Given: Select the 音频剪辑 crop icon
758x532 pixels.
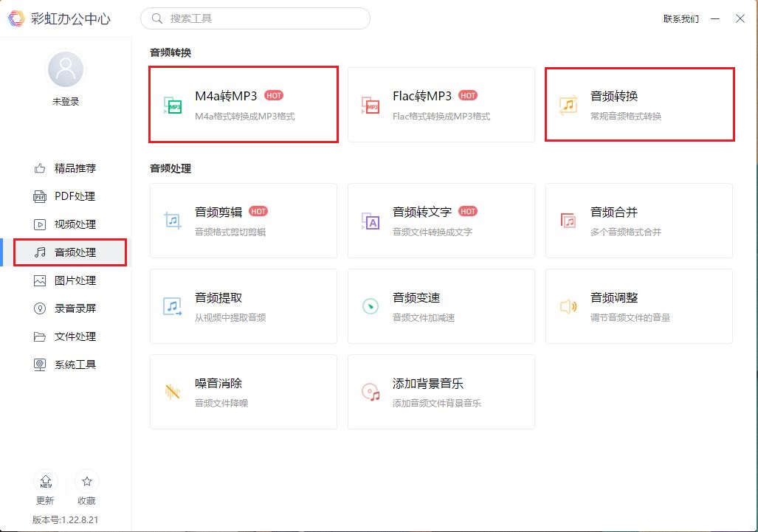Looking at the screenshot, I should click(x=173, y=221).
